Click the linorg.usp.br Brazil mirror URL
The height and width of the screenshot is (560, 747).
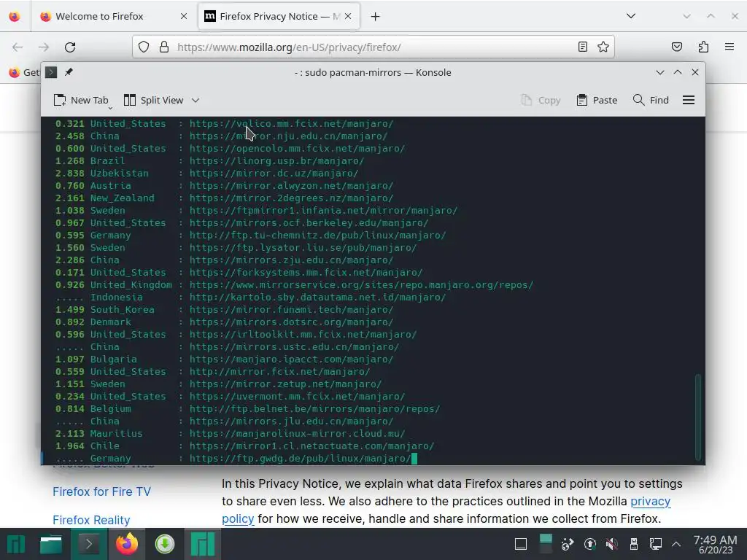click(276, 161)
